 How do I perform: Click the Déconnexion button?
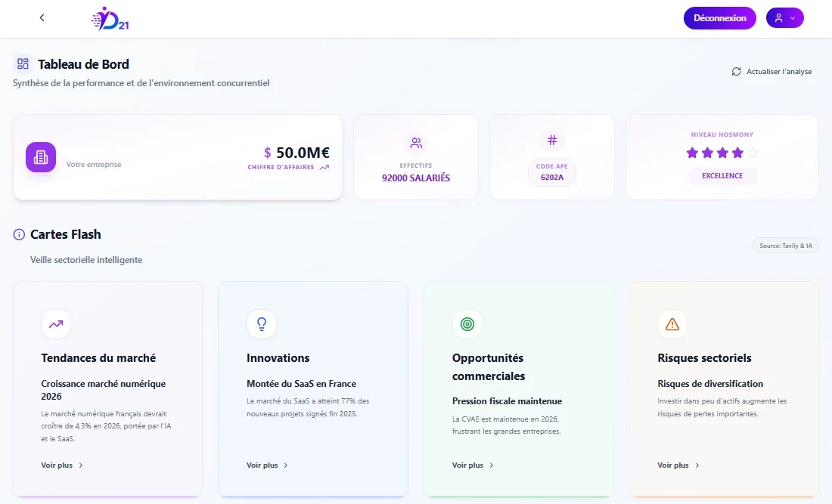coord(719,18)
